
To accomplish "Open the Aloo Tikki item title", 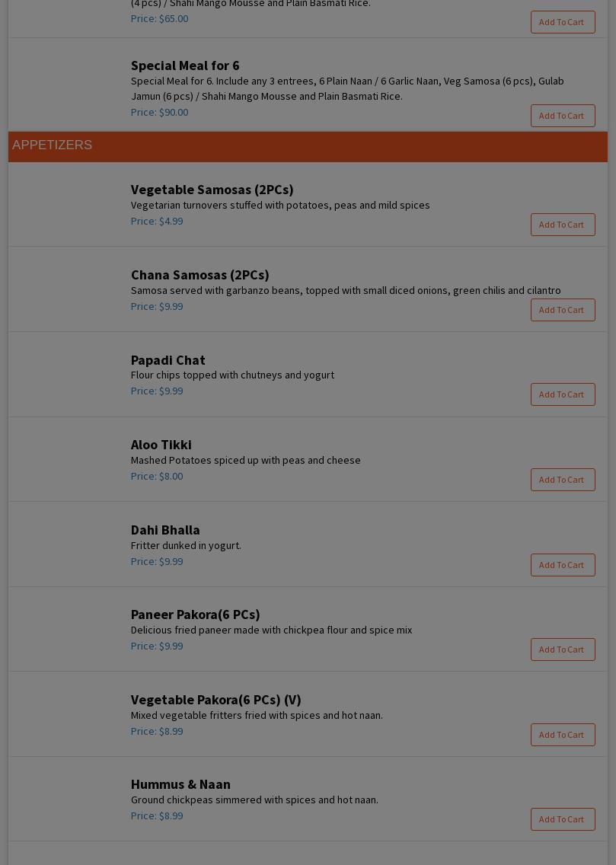I will (161, 445).
